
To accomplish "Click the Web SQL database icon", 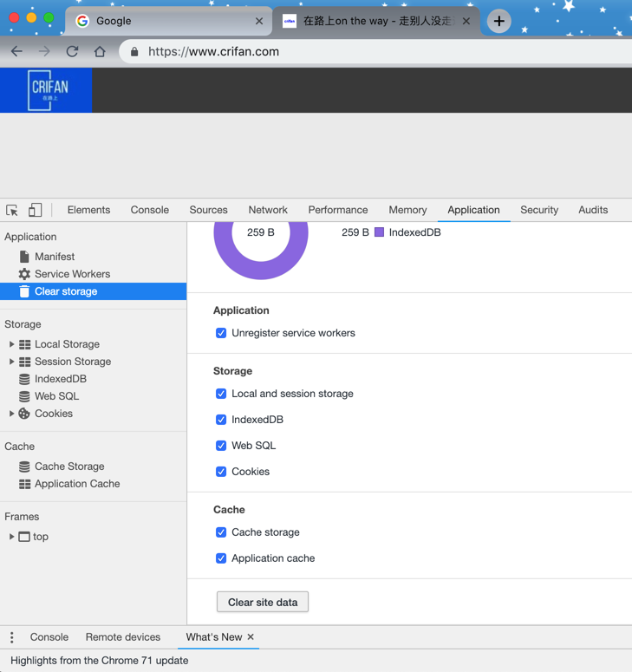I will (x=24, y=396).
